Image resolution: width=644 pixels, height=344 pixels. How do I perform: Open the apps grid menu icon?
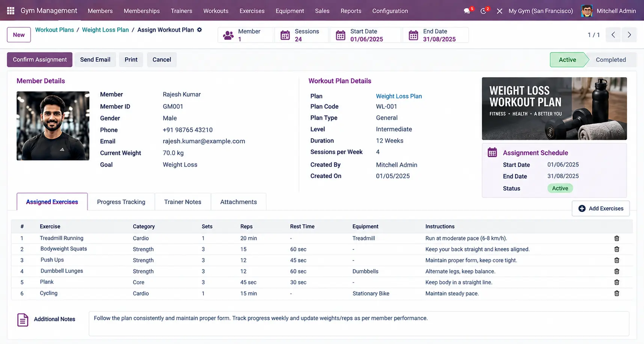click(11, 11)
